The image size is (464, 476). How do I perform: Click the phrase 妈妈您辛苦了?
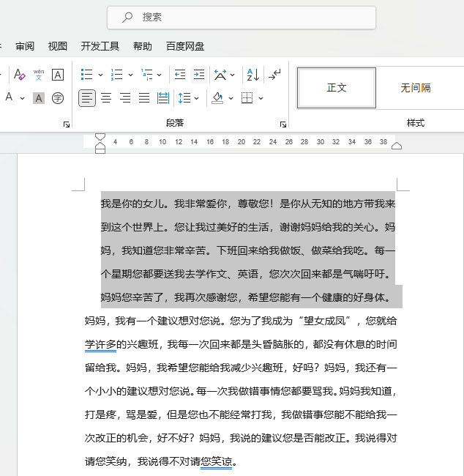[132, 297]
